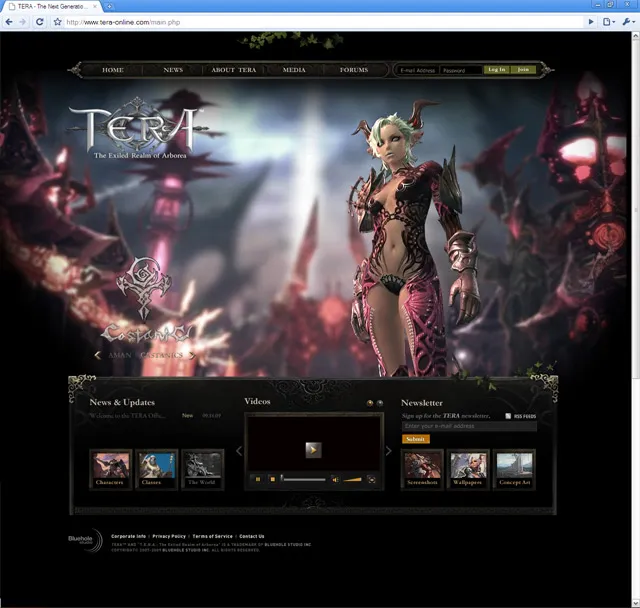Click the Go arrow beside address bar
The width and height of the screenshot is (640, 608).
591,22
